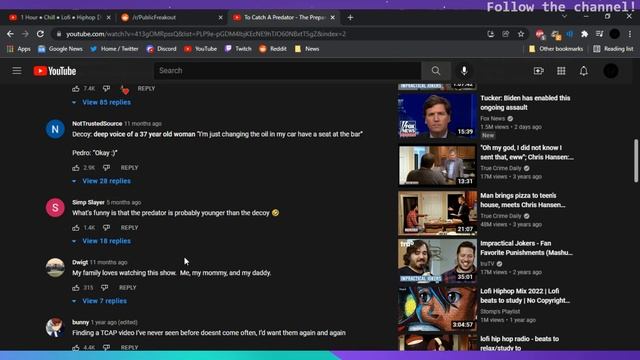The width and height of the screenshot is (640, 360).
Task: Reply to Dwigt's comment
Action: (127, 288)
